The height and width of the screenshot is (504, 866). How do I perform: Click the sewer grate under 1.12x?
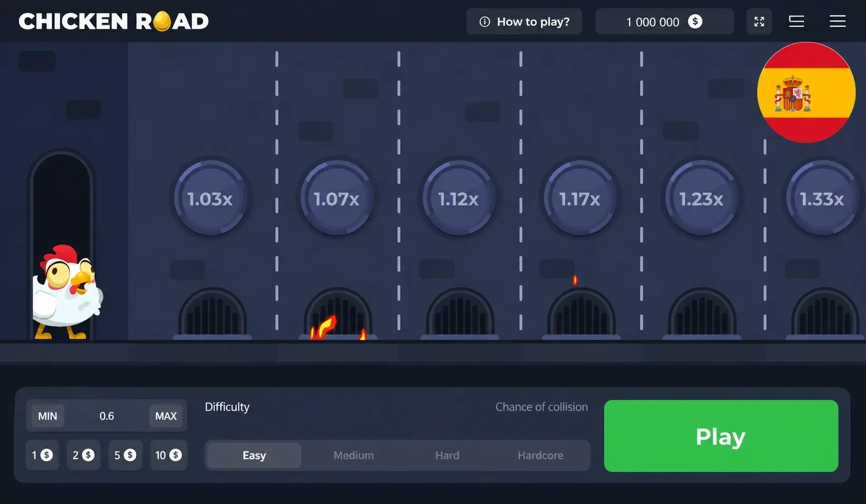click(460, 313)
